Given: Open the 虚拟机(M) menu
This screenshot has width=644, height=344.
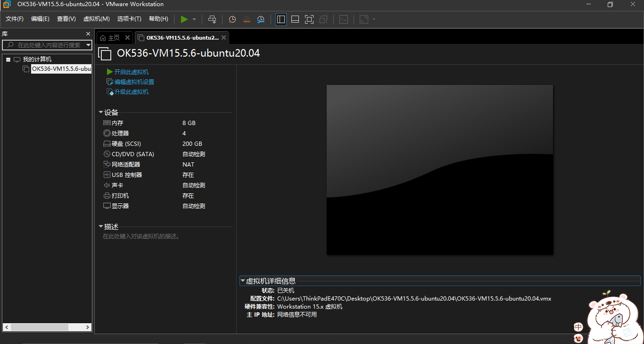Looking at the screenshot, I should click(x=96, y=19).
